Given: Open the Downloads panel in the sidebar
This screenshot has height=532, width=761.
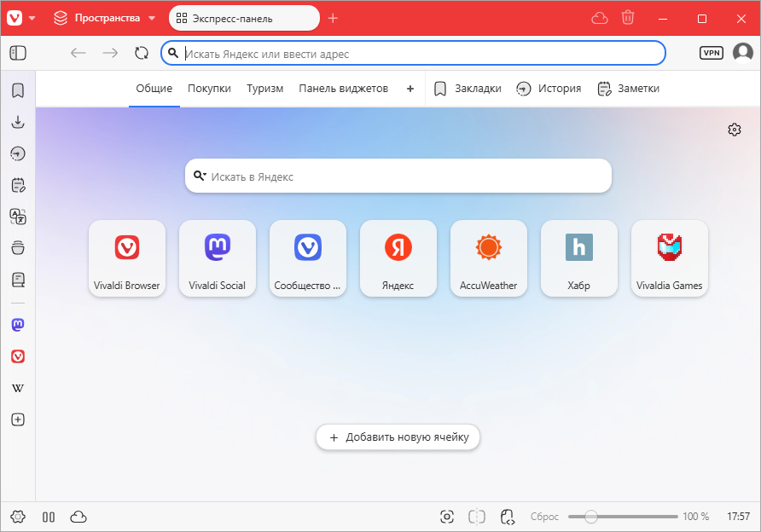Looking at the screenshot, I should (x=17, y=122).
